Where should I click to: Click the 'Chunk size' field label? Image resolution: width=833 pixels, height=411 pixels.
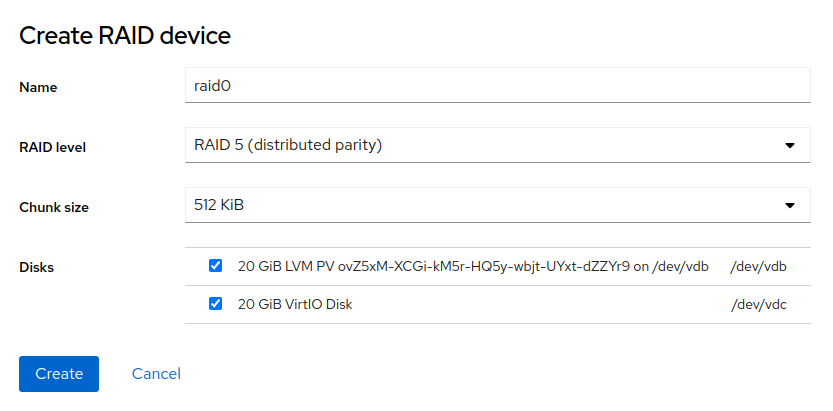coord(54,207)
